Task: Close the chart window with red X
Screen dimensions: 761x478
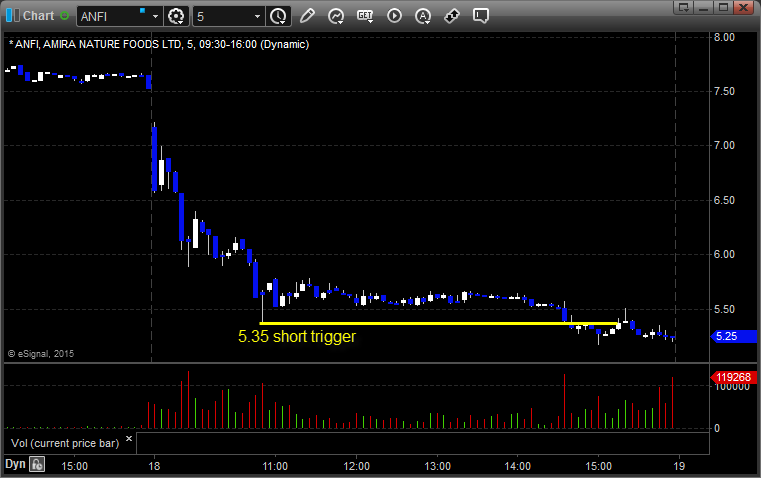Action: (x=744, y=7)
